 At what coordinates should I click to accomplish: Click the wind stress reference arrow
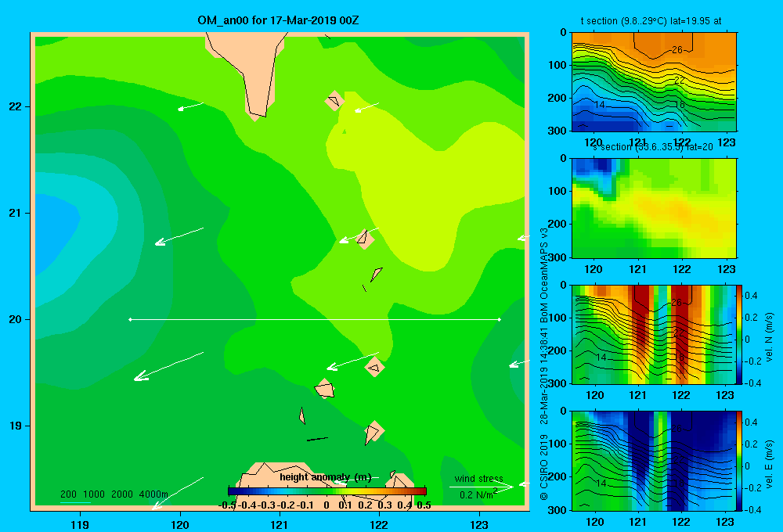point(482,487)
